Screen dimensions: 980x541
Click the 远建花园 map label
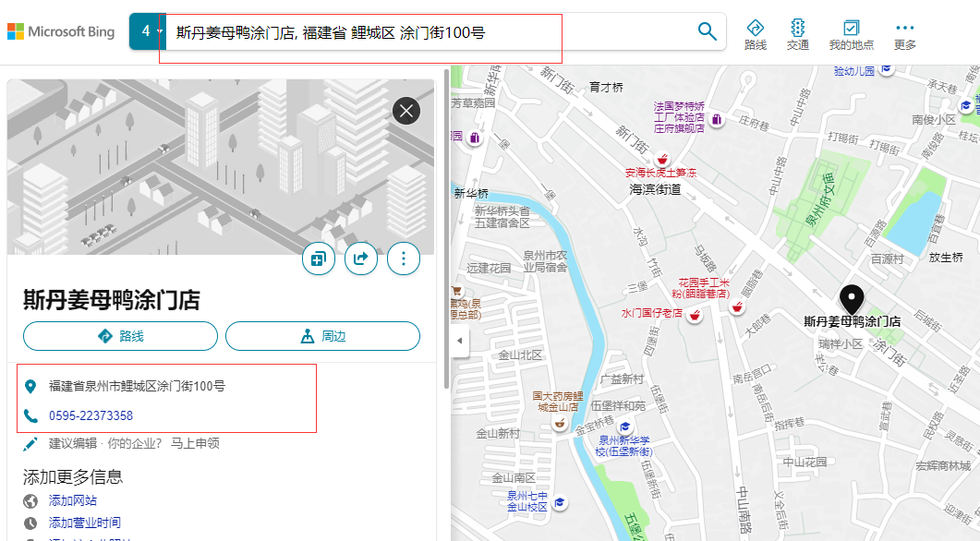pos(489,268)
